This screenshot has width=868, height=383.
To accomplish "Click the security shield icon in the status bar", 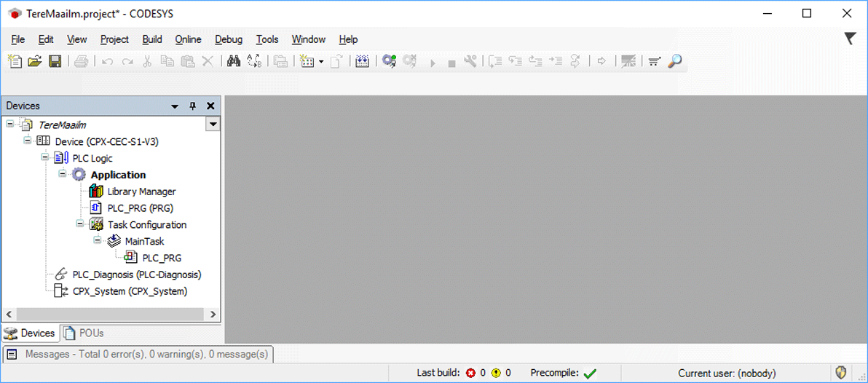I will click(841, 373).
